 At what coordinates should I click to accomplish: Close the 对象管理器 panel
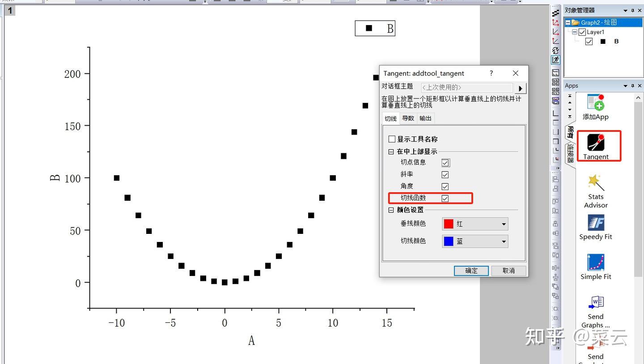[640, 10]
